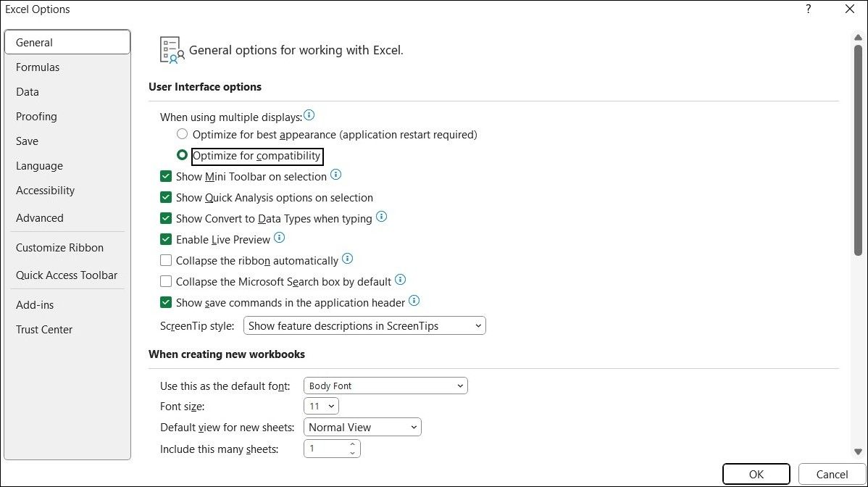The image size is (868, 487).
Task: Click the Cancel button
Action: [x=831, y=474]
